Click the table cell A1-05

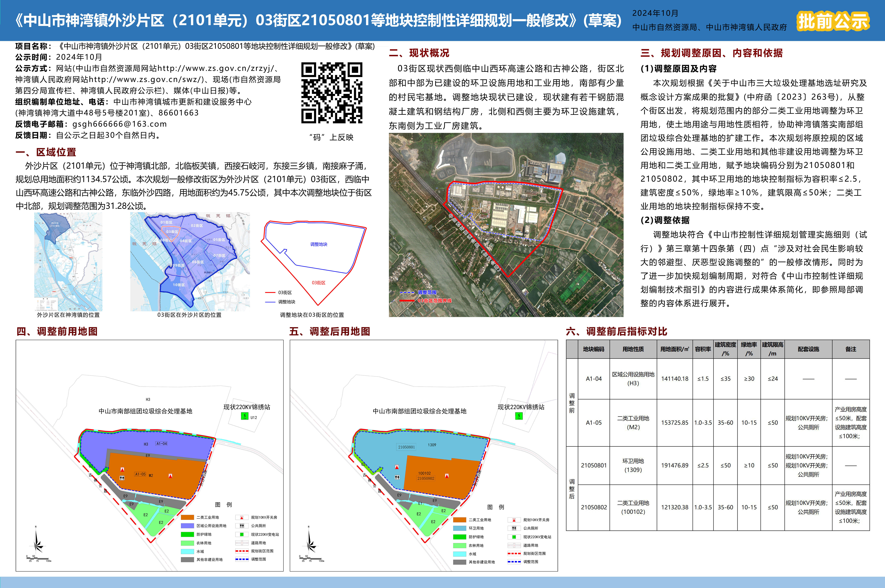(x=594, y=423)
